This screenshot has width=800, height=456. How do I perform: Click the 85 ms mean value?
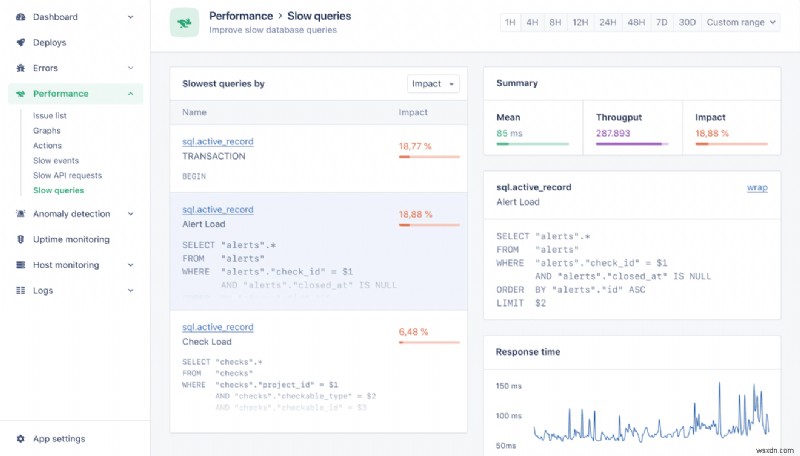click(x=509, y=133)
